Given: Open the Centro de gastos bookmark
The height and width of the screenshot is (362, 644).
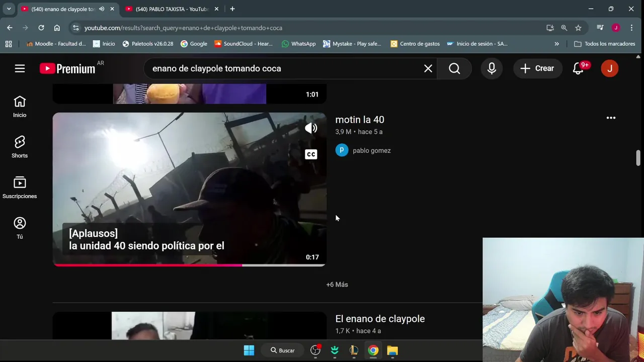Looking at the screenshot, I should pyautogui.click(x=415, y=44).
